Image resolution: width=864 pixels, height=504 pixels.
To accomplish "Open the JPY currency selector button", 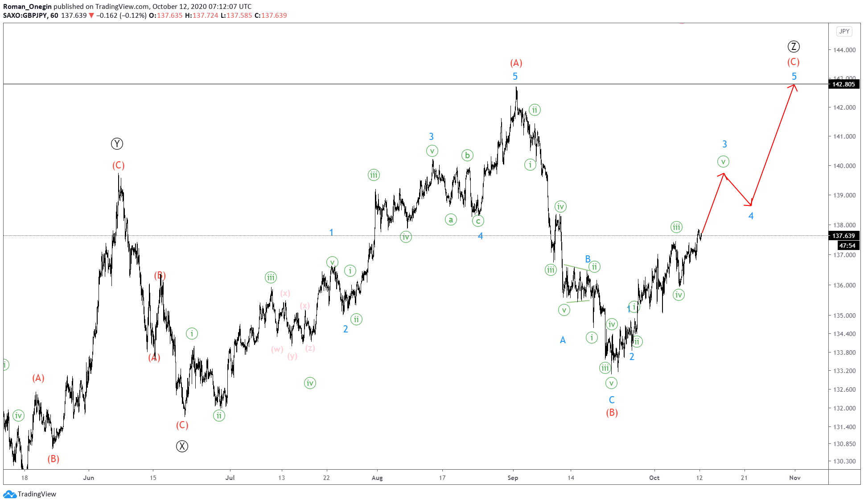I will click(x=844, y=31).
